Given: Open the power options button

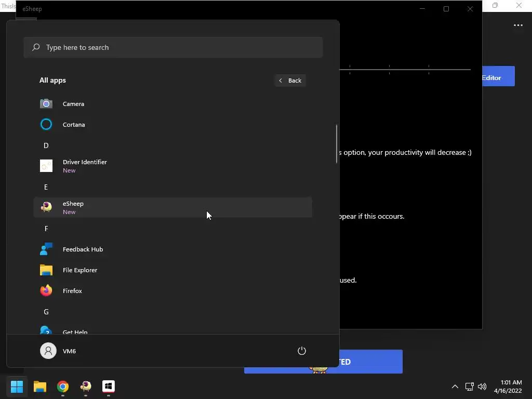Looking at the screenshot, I should point(302,351).
